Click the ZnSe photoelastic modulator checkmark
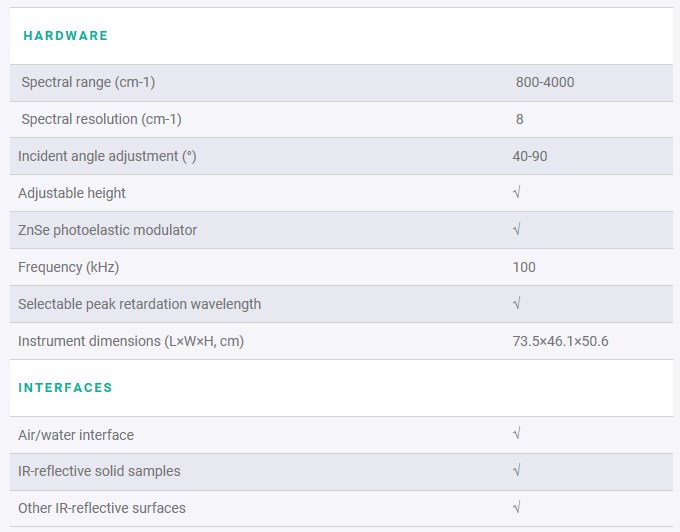The height and width of the screenshot is (532, 680). click(517, 229)
